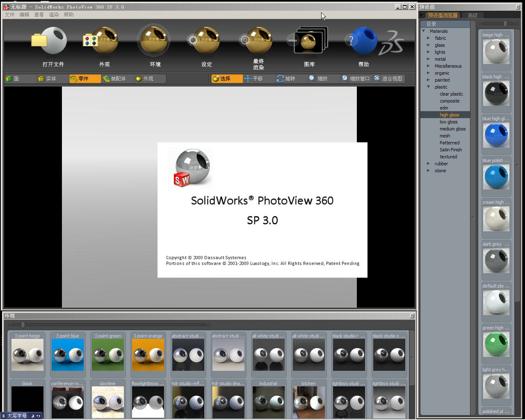Open the 设定 settings sphere icon
This screenshot has width=525, height=420.
pyautogui.click(x=203, y=41)
